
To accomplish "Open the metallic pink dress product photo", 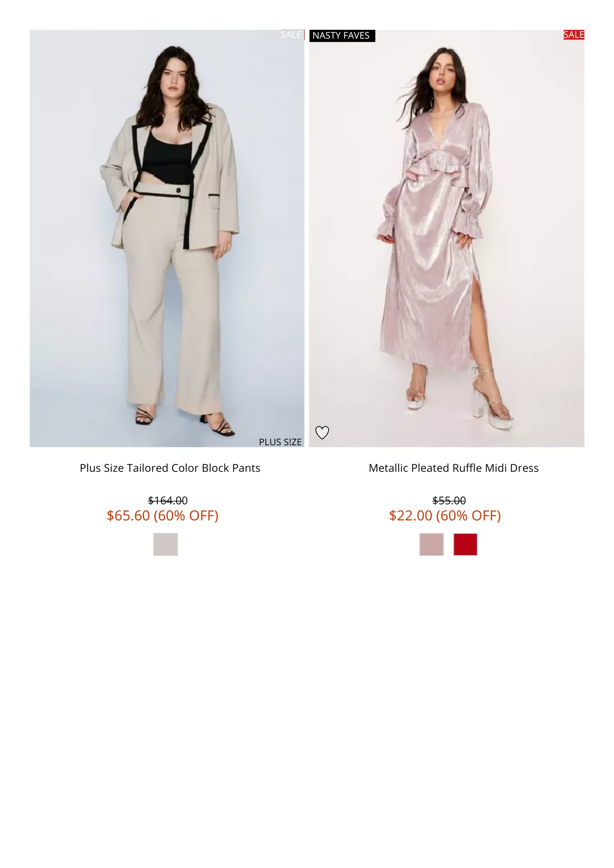I will tap(446, 238).
